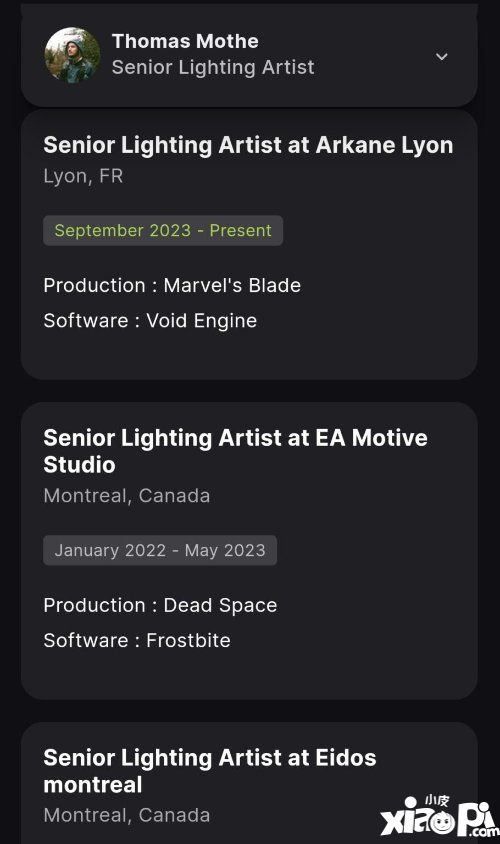Select the January 2022 - May 2023 badge
500x844 pixels.
coord(160,550)
